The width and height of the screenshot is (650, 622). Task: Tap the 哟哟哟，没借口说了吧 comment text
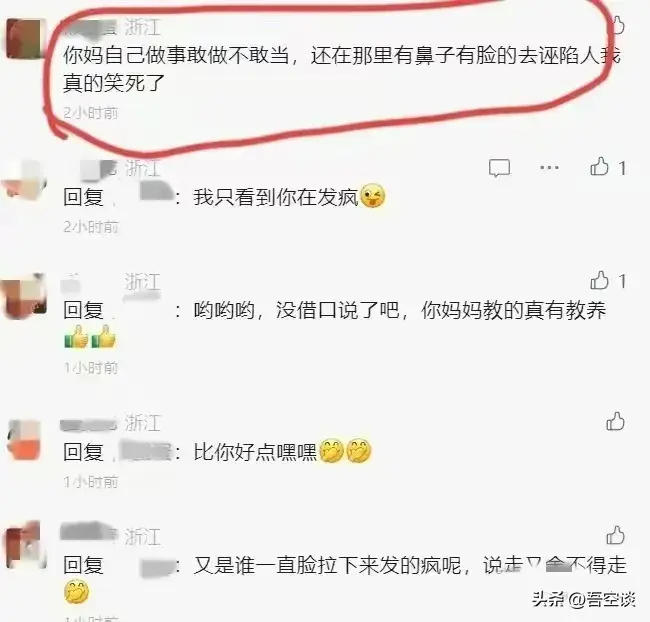400,310
